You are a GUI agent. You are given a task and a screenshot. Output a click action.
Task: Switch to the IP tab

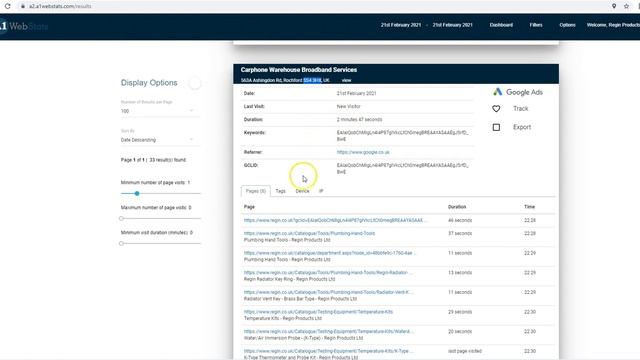(321, 191)
